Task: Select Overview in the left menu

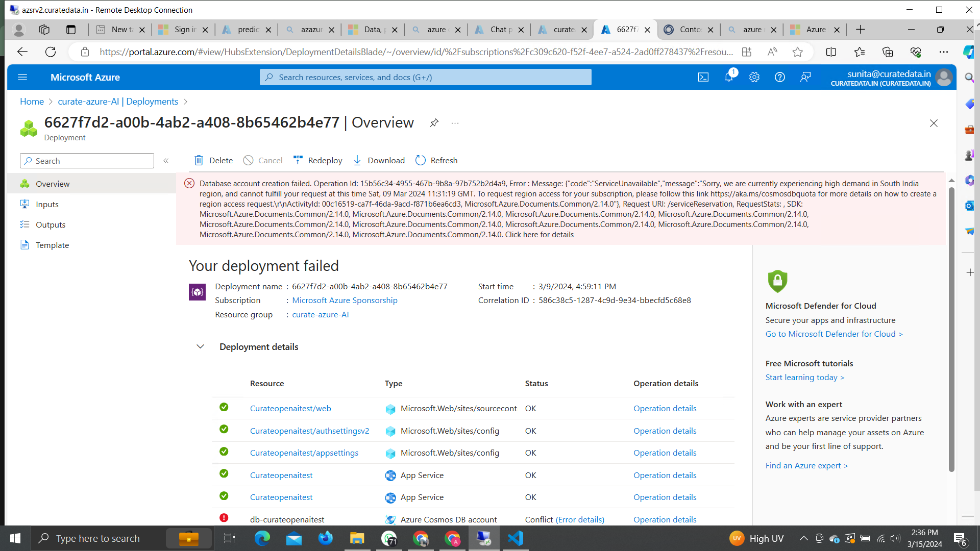Action: [92, 184]
